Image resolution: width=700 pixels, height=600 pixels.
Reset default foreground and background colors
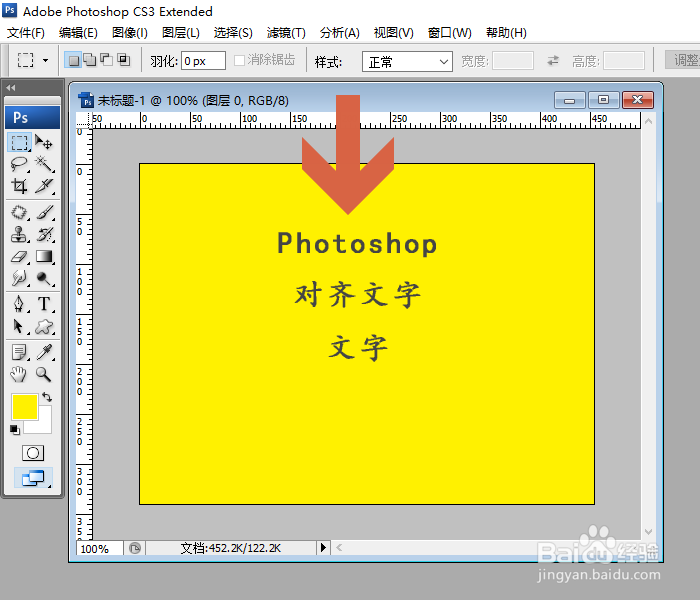click(15, 429)
